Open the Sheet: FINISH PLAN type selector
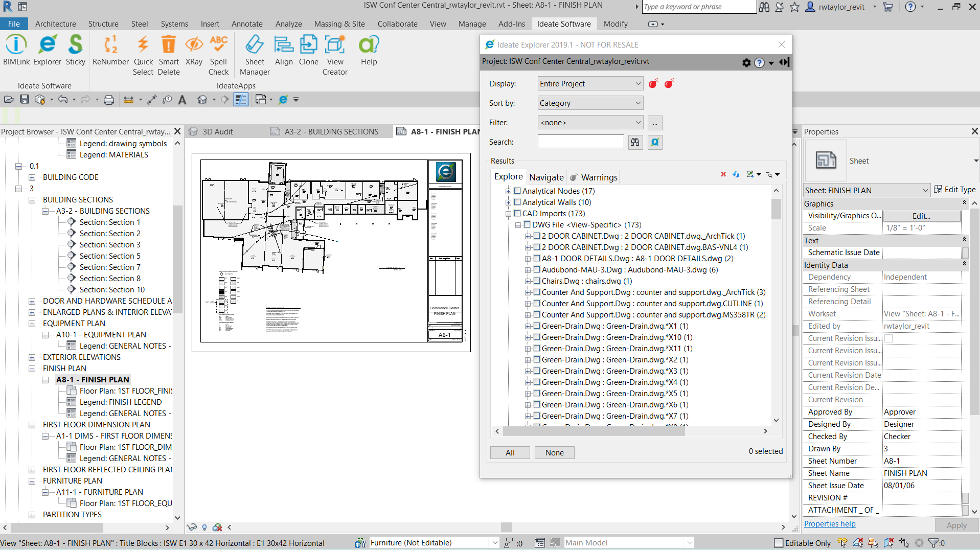The width and height of the screenshot is (980, 550). point(867,190)
